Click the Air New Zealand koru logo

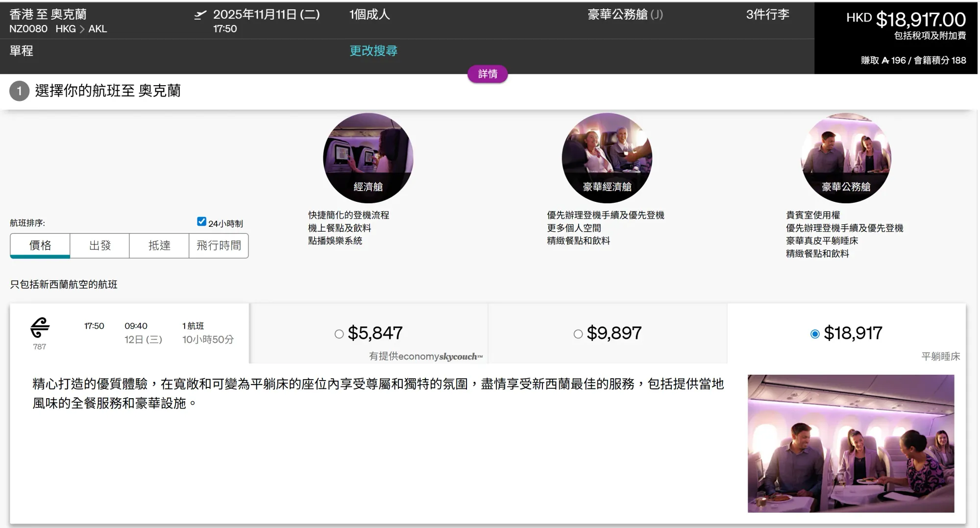(x=40, y=328)
